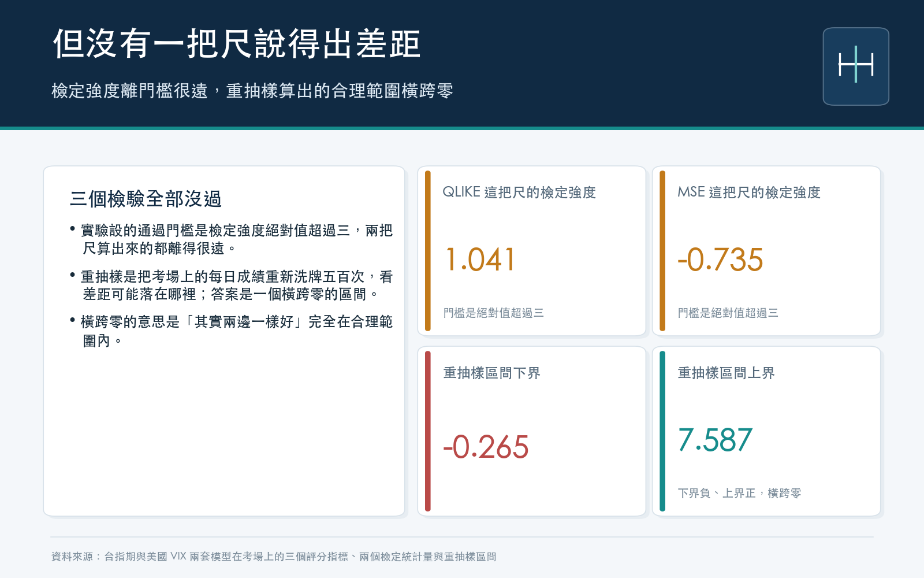The width and height of the screenshot is (924, 578).
Task: Click 門檻是絕對值超過三 note under 1.041
Action: pos(494,313)
